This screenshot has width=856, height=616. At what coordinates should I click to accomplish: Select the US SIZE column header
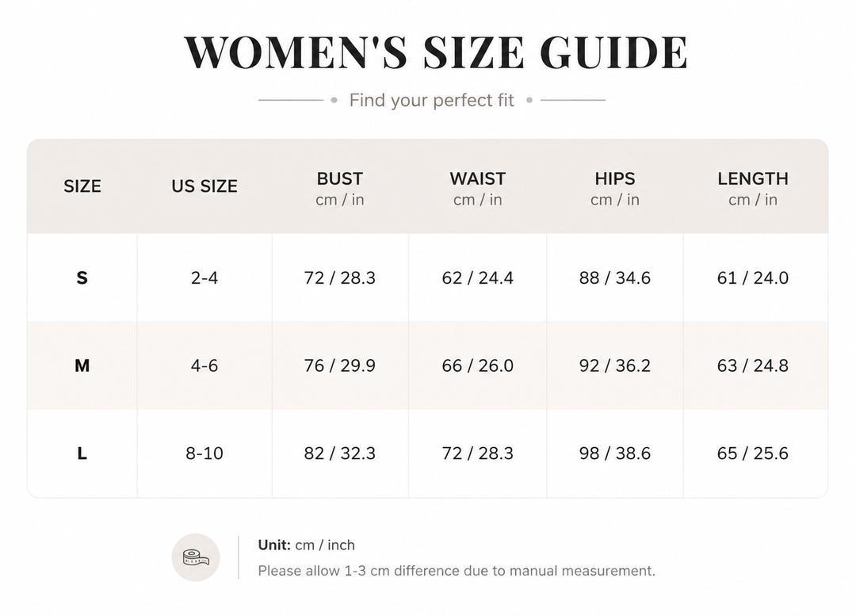coord(204,186)
